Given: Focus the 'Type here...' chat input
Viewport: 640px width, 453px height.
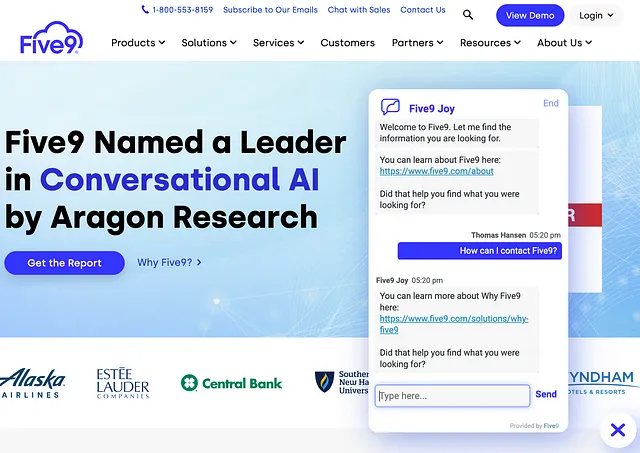Looking at the screenshot, I should [452, 395].
